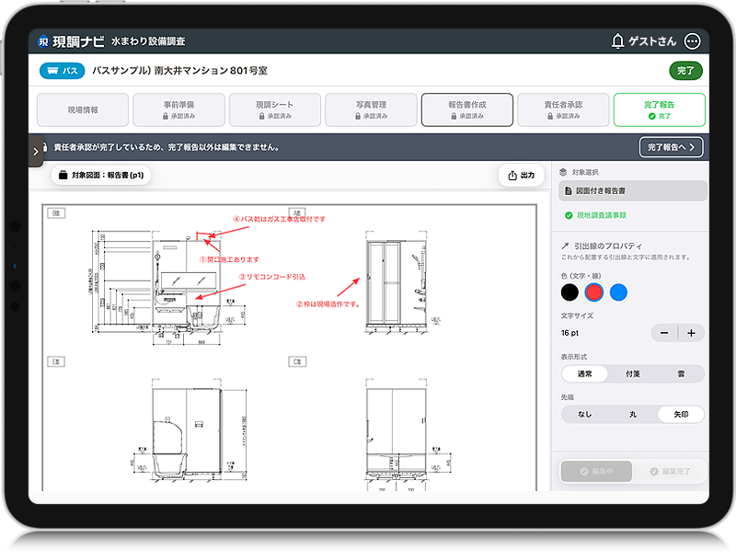Click the バス category badge
Image resolution: width=736 pixels, height=560 pixels.
62,71
